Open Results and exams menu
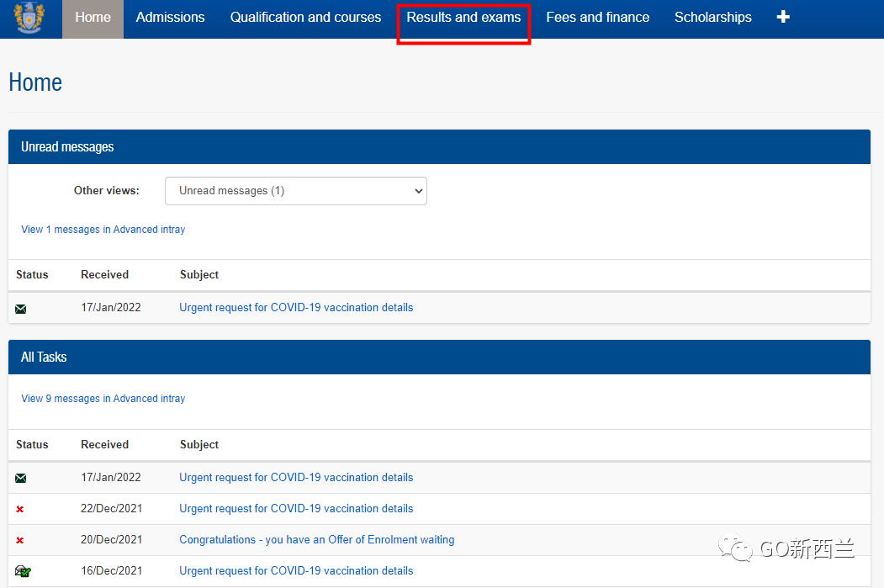 point(463,18)
